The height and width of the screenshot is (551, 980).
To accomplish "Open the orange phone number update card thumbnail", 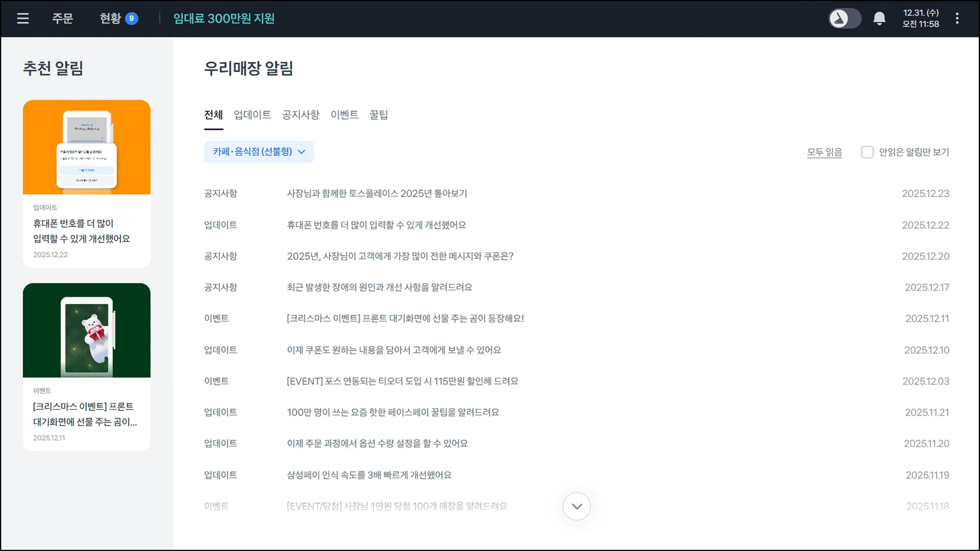I will click(x=87, y=147).
